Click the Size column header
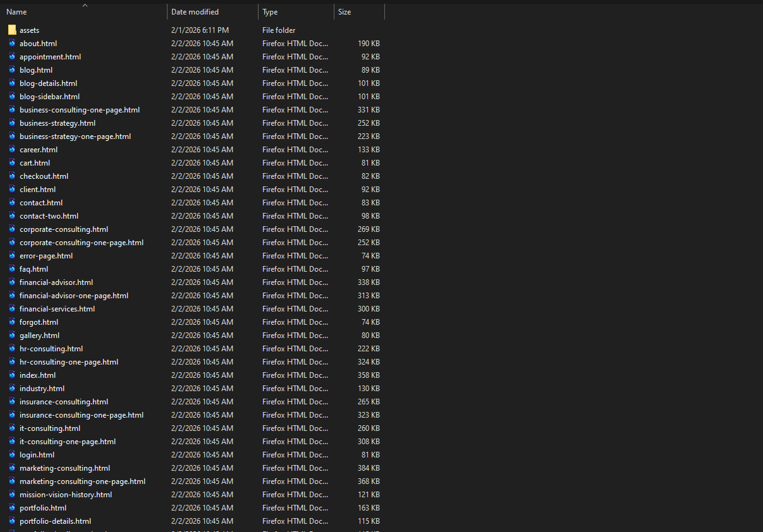This screenshot has height=532, width=763. [345, 11]
